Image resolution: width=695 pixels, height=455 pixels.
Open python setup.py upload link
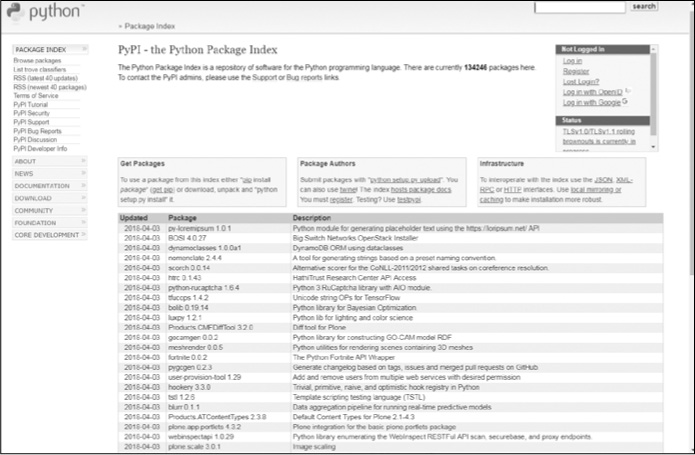pos(406,180)
